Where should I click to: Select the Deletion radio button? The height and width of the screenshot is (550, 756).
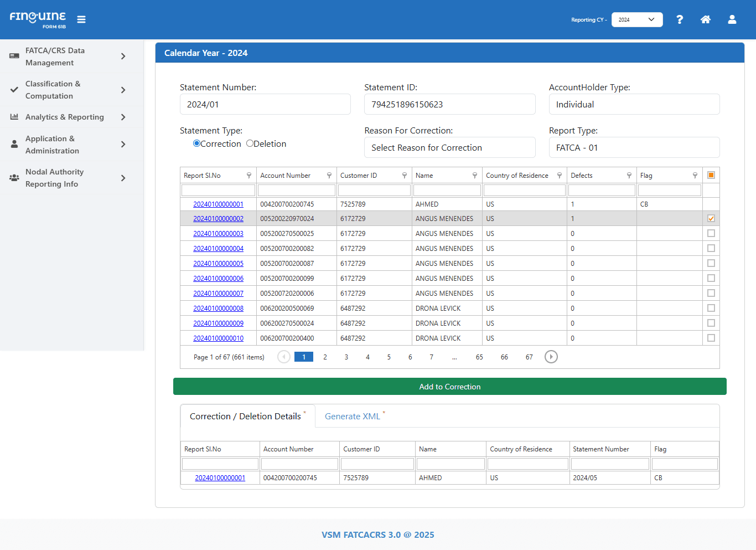click(250, 143)
